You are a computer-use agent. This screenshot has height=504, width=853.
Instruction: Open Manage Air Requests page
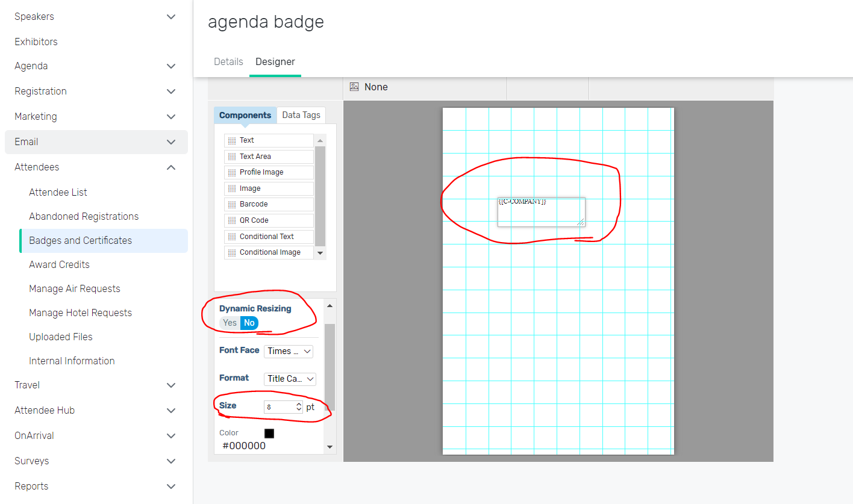click(75, 288)
